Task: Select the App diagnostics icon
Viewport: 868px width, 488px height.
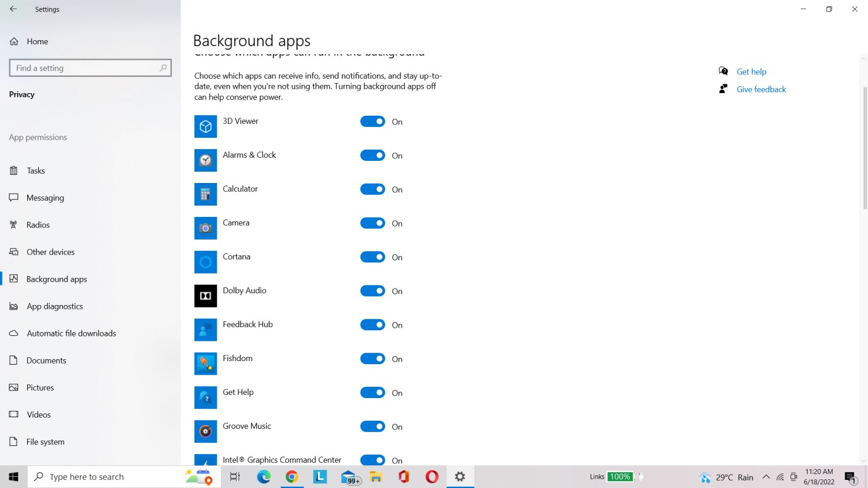Action: (x=14, y=306)
